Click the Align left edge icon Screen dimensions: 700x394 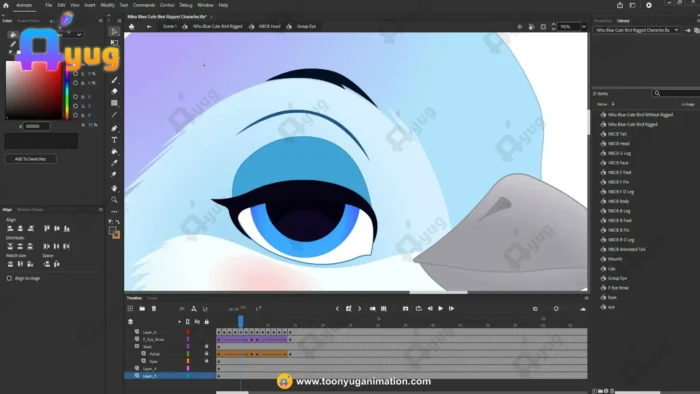[x=10, y=228]
